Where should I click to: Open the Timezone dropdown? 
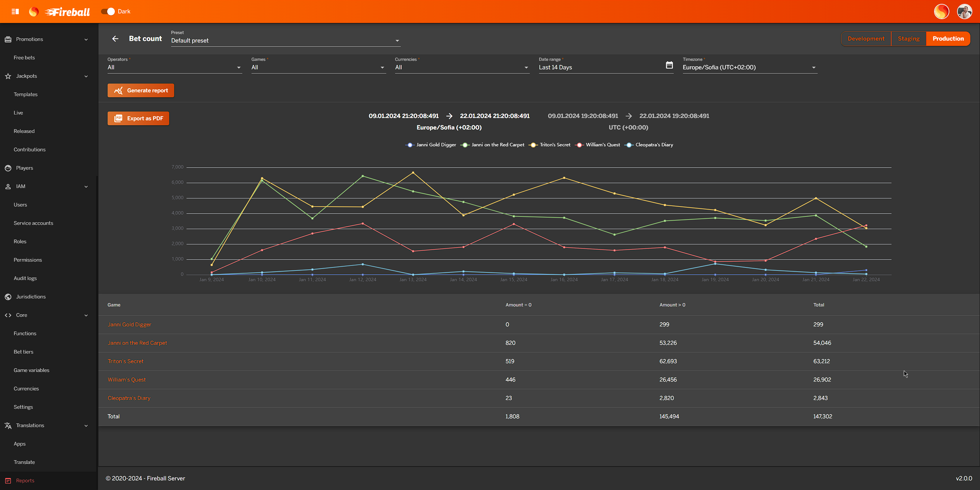[750, 67]
